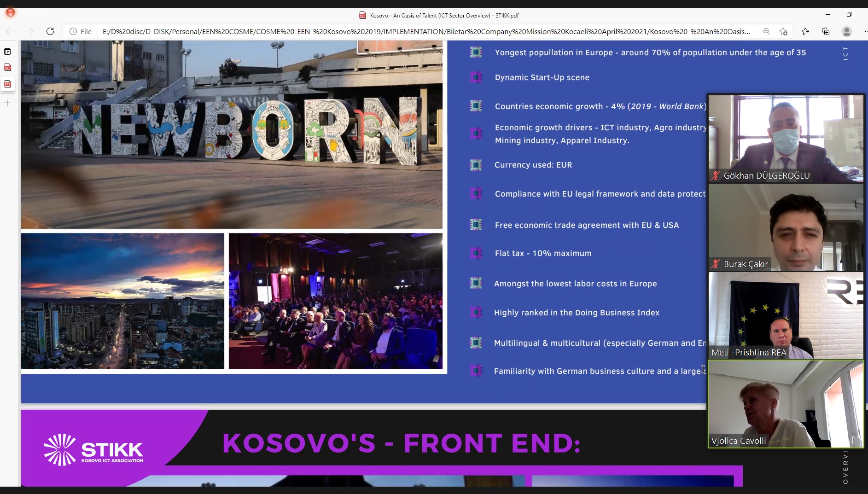Go forward using the forward arrow
This screenshot has width=868, height=494.
click(x=30, y=31)
